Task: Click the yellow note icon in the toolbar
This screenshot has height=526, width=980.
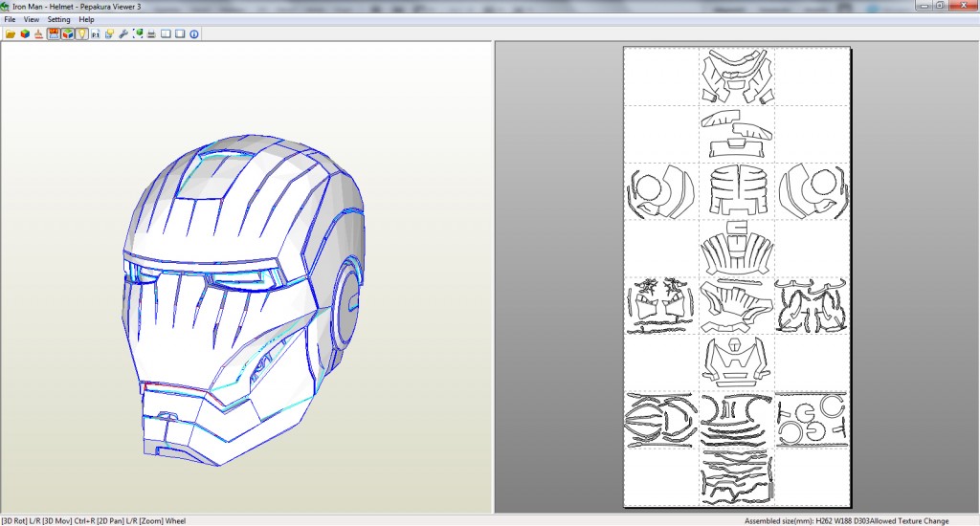Action: click(110, 33)
